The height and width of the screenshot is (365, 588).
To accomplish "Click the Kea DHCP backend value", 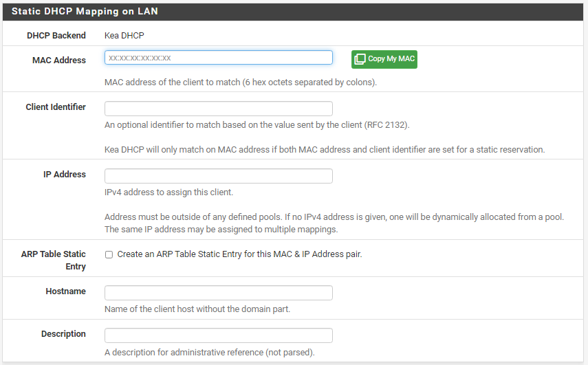I will 124,36.
